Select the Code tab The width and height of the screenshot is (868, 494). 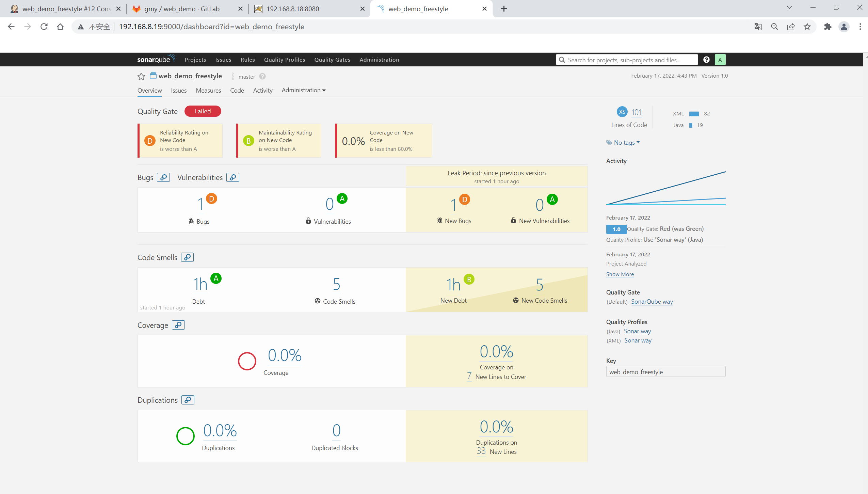coord(237,90)
